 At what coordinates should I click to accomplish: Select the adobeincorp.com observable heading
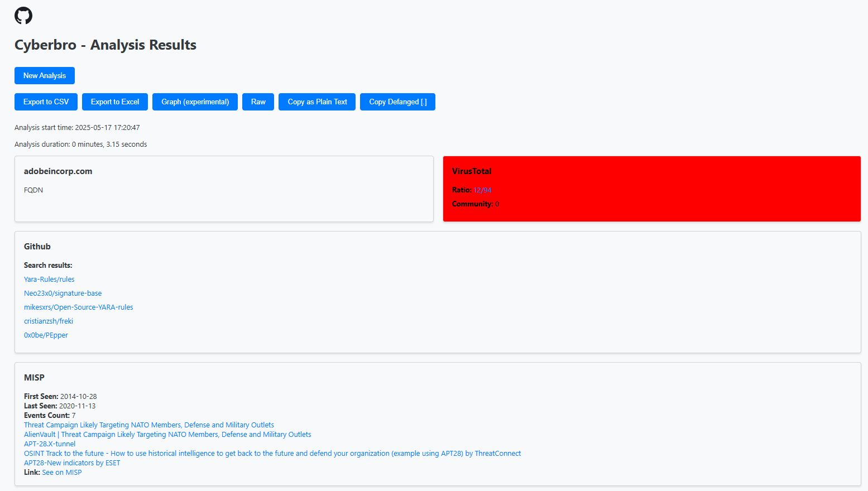tap(58, 171)
